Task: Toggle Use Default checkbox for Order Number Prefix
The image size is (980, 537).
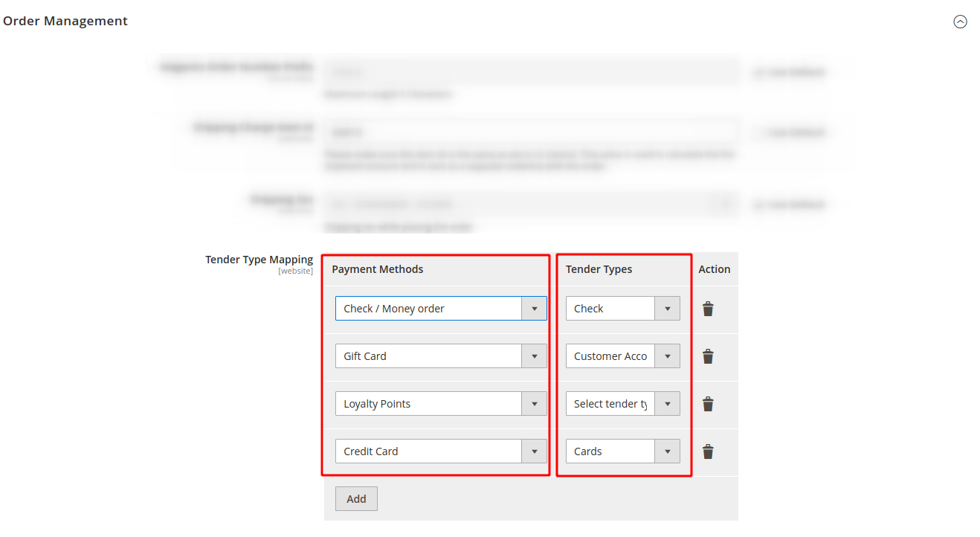Action: (x=759, y=72)
